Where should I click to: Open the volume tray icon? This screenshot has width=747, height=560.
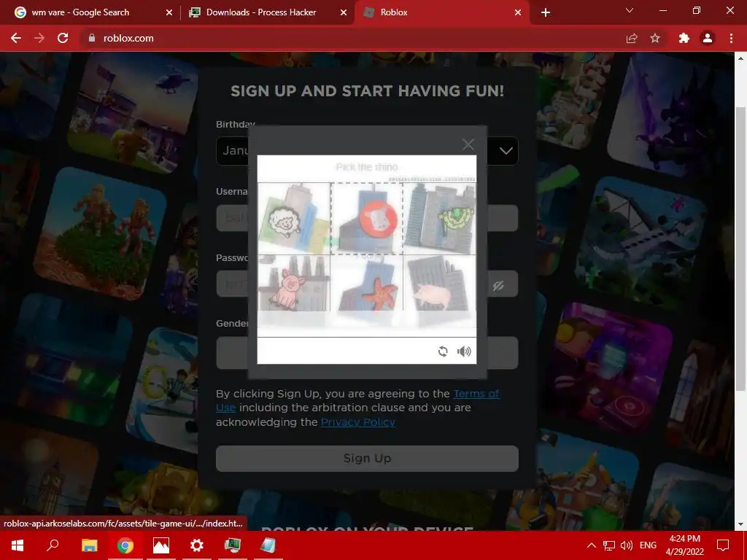[x=627, y=545]
